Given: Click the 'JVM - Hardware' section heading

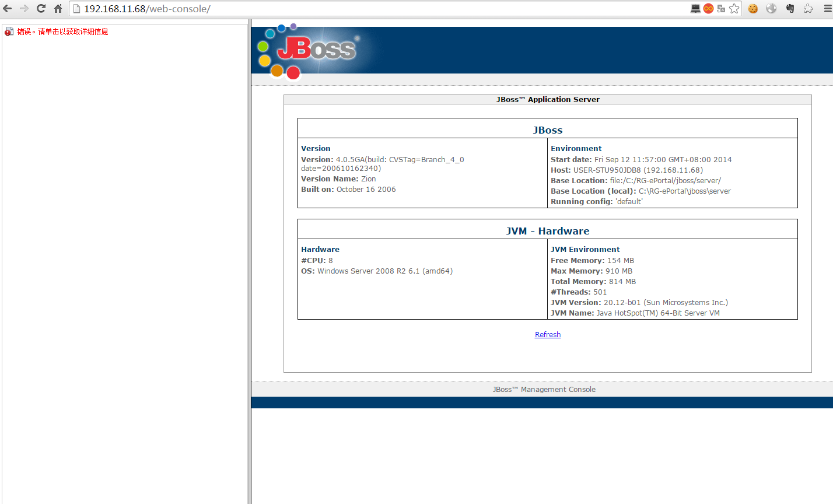Looking at the screenshot, I should (548, 231).
